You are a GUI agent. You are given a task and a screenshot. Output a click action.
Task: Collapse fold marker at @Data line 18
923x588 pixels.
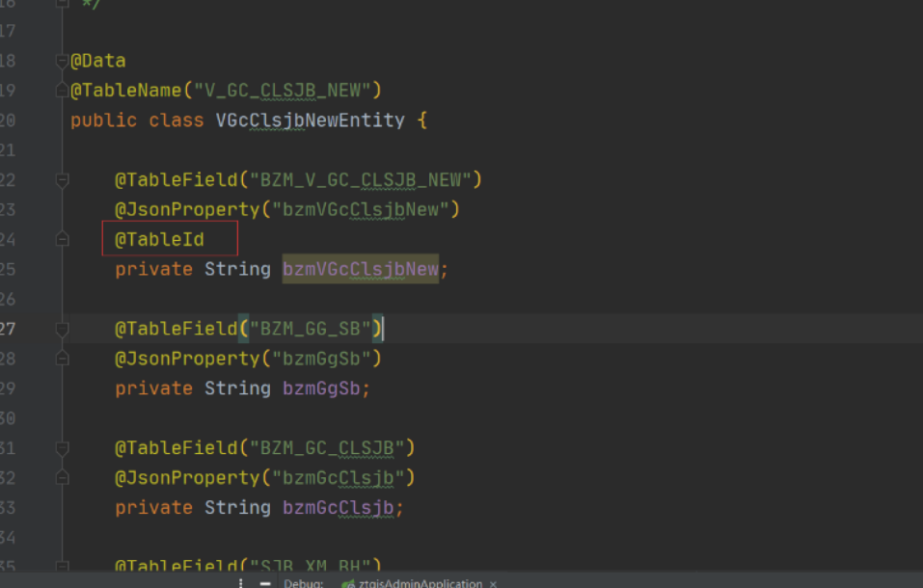tap(63, 61)
